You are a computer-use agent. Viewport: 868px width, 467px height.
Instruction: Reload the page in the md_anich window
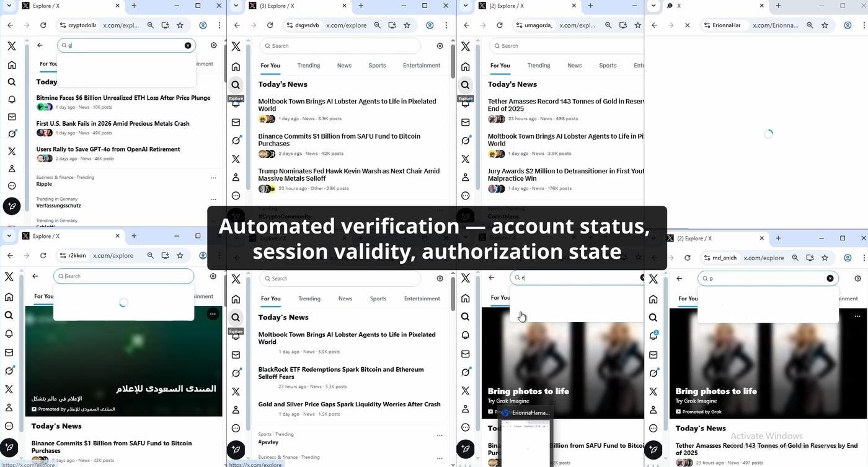point(687,258)
